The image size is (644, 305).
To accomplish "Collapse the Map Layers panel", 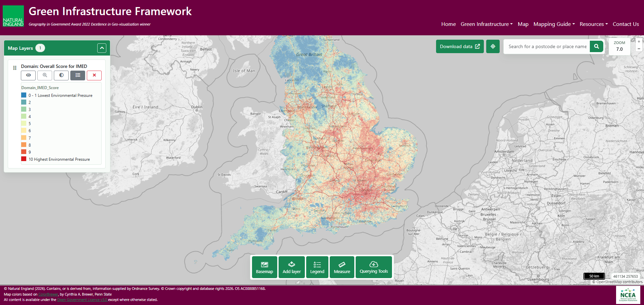I will (x=102, y=48).
